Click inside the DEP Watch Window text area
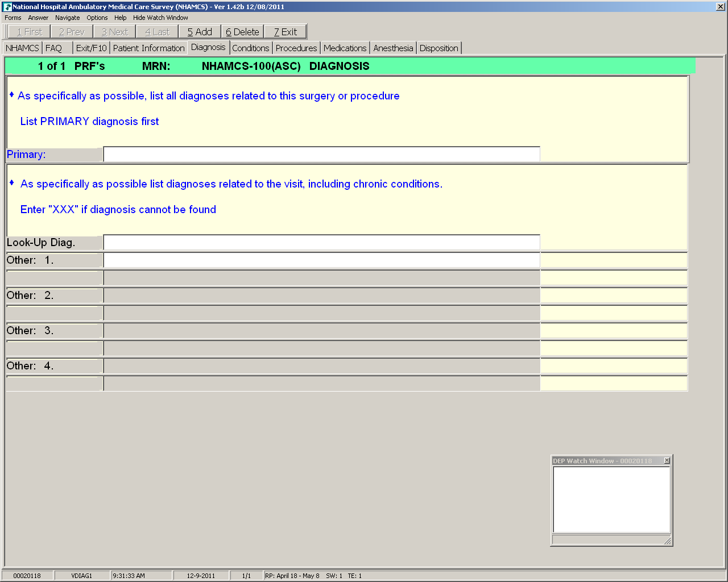 (611, 500)
